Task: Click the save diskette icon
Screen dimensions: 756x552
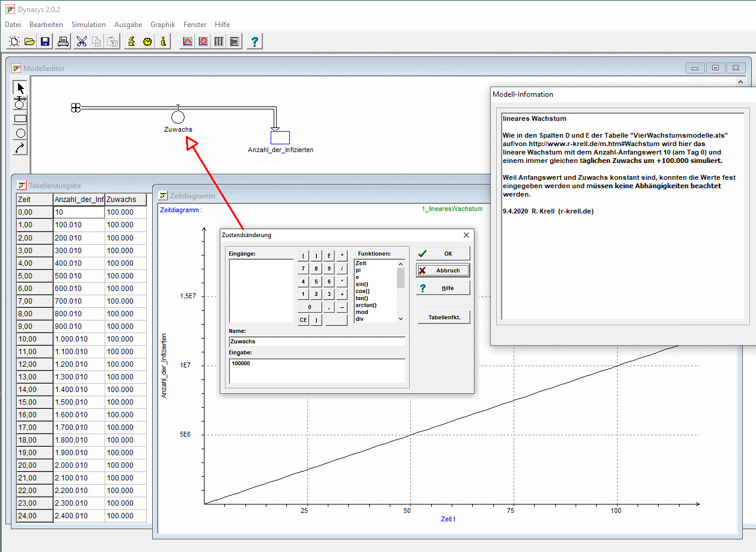Action: (45, 41)
